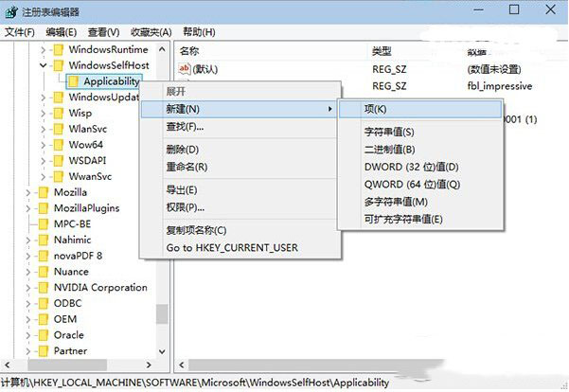Expand the Mozilla tree node

[28, 193]
